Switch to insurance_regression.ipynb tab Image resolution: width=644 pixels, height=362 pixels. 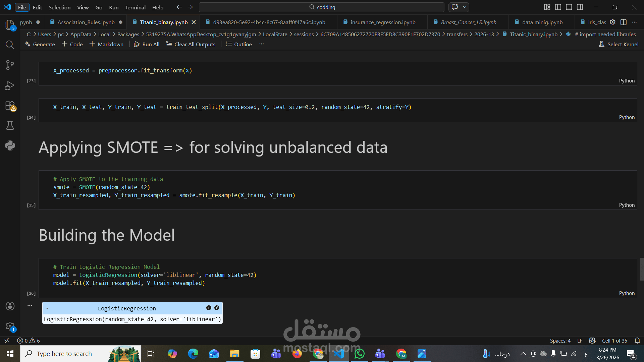[383, 22]
